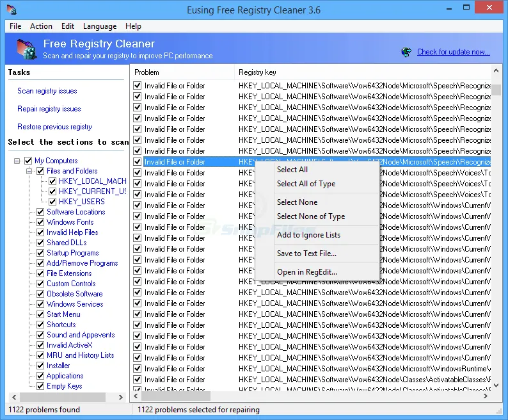The height and width of the screenshot is (420, 508).
Task: Select Invalid ActiveX tree item
Action: [69, 345]
